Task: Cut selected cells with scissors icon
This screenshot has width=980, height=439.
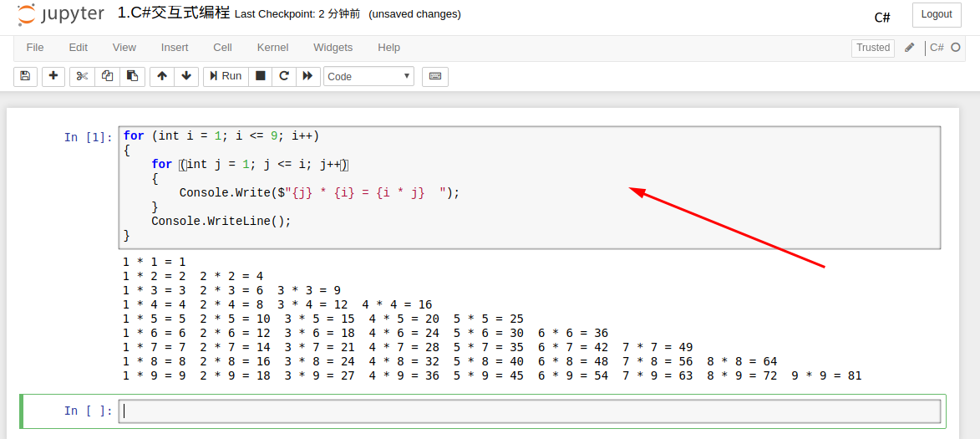Action: (x=82, y=76)
